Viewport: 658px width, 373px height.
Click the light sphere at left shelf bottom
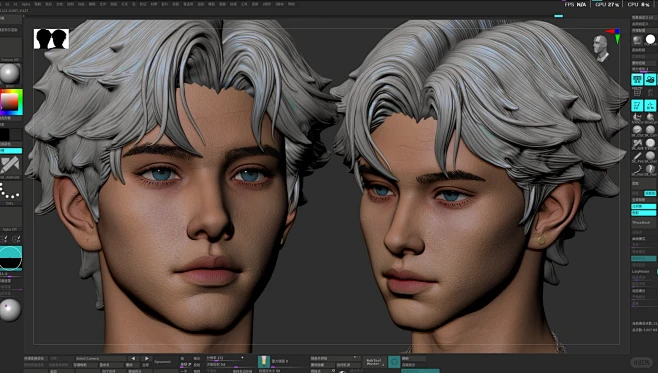pyautogui.click(x=10, y=310)
